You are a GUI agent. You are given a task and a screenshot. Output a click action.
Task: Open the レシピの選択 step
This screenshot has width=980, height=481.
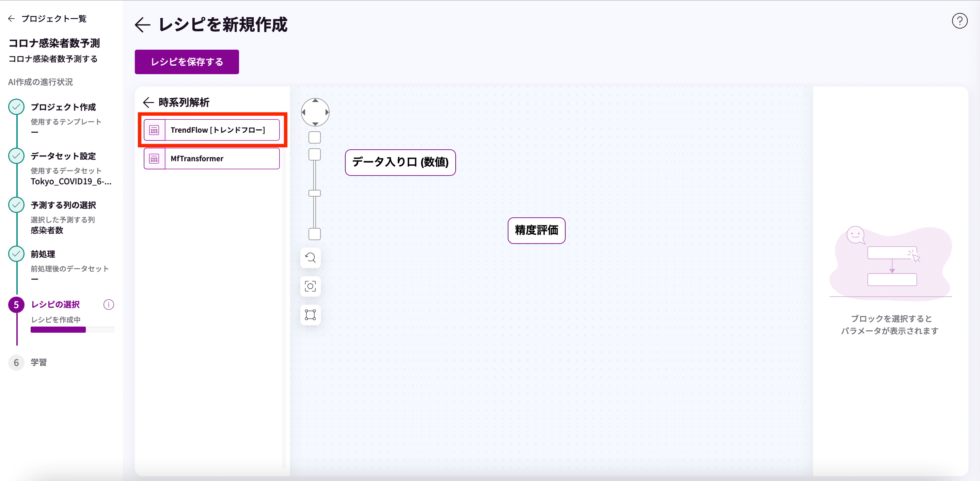[56, 305]
